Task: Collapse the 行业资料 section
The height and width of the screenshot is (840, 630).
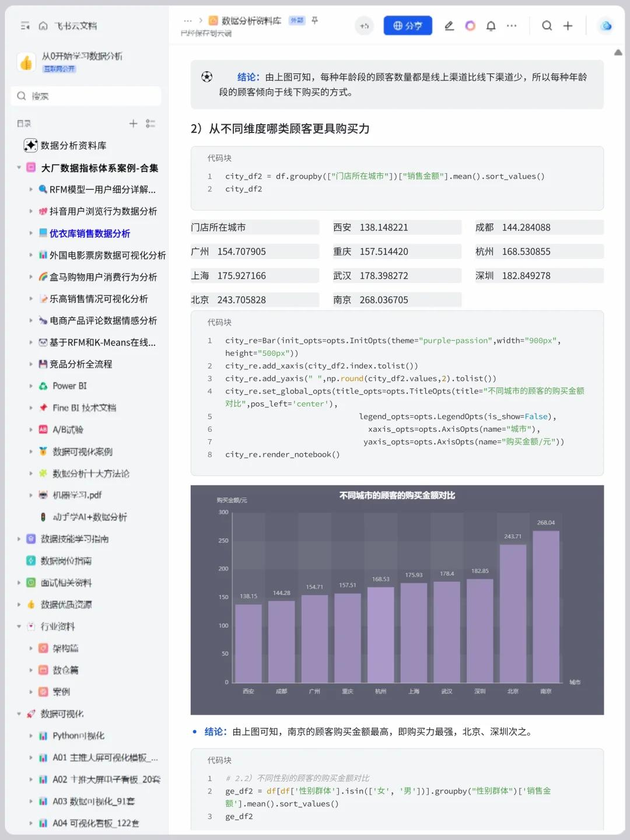Action: point(19,626)
